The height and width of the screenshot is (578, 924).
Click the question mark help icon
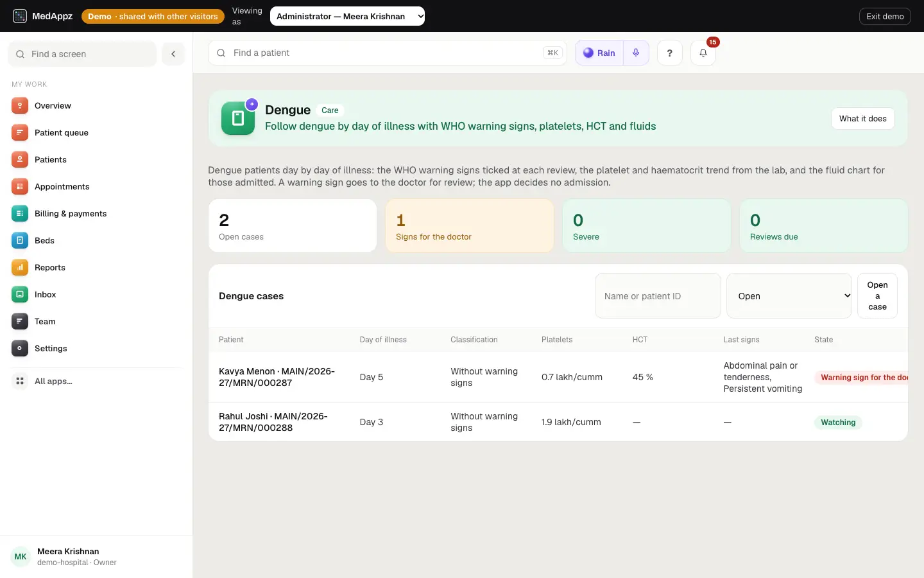tap(669, 53)
